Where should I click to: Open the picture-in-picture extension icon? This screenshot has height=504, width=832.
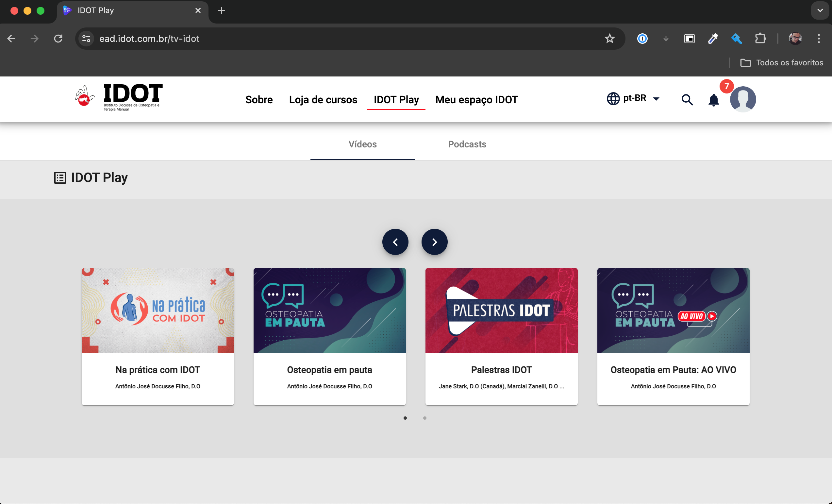click(690, 39)
